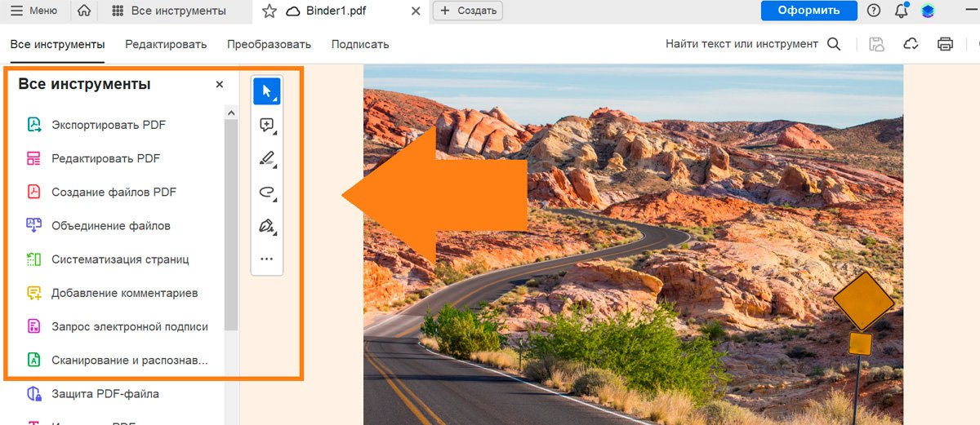
Task: Select the freehand draw loop tool
Action: (267, 193)
